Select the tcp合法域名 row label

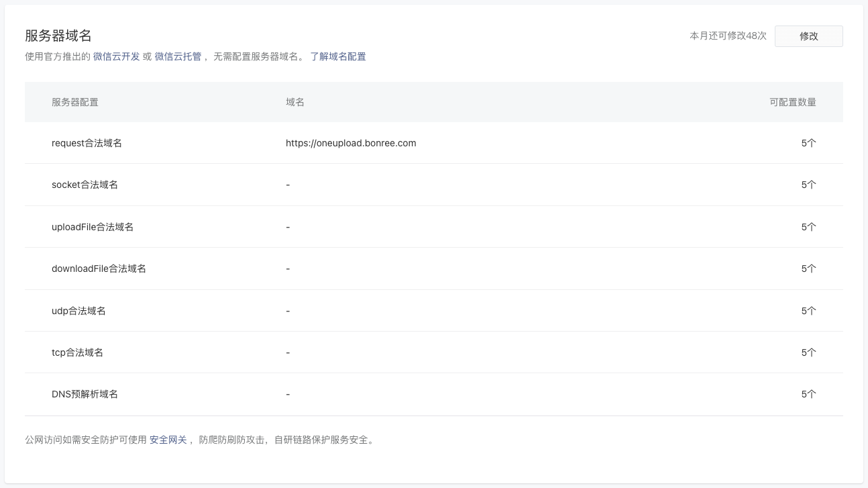coord(77,352)
